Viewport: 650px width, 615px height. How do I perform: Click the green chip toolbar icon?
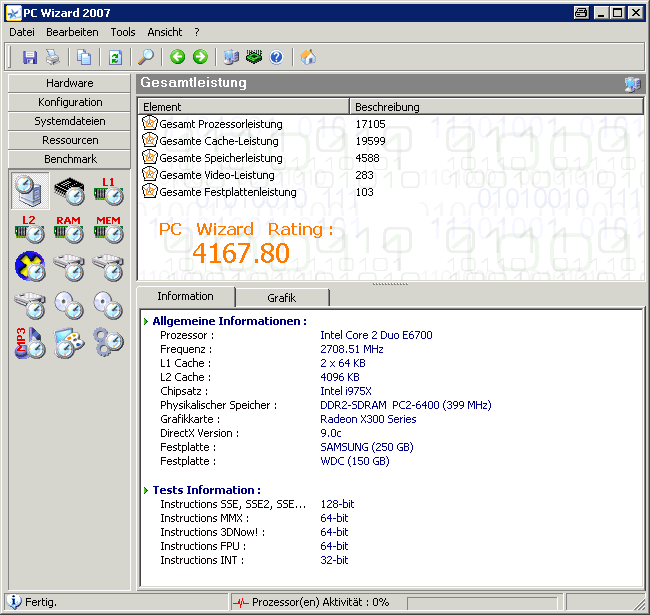tap(254, 57)
